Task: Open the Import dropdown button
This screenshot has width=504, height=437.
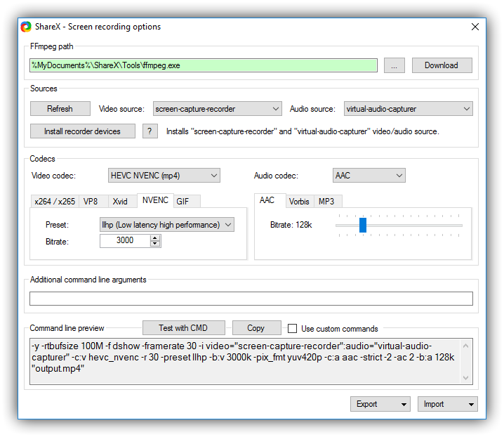Action: point(447,404)
